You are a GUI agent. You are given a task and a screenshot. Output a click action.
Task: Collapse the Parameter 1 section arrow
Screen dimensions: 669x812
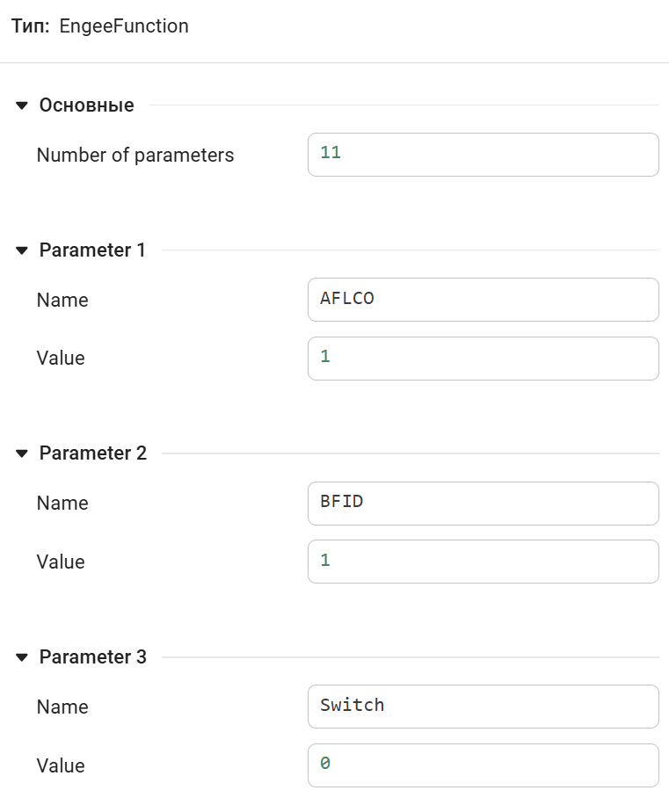tap(22, 250)
